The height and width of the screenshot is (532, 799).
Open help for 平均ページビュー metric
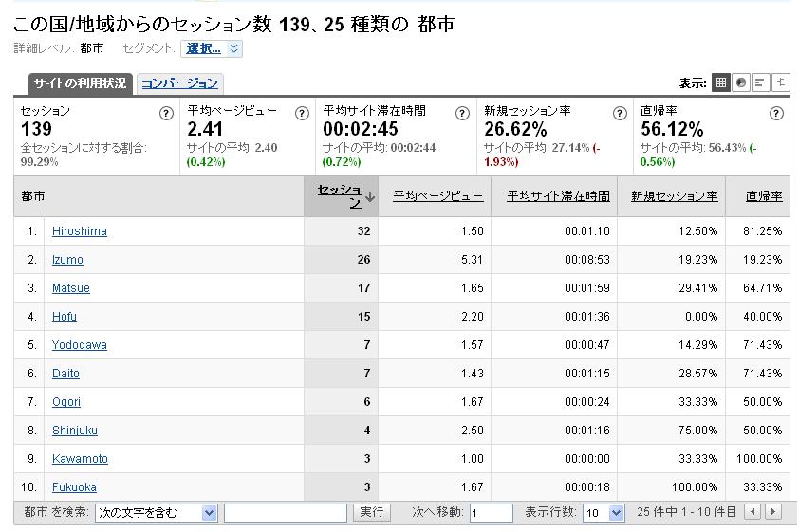(302, 113)
